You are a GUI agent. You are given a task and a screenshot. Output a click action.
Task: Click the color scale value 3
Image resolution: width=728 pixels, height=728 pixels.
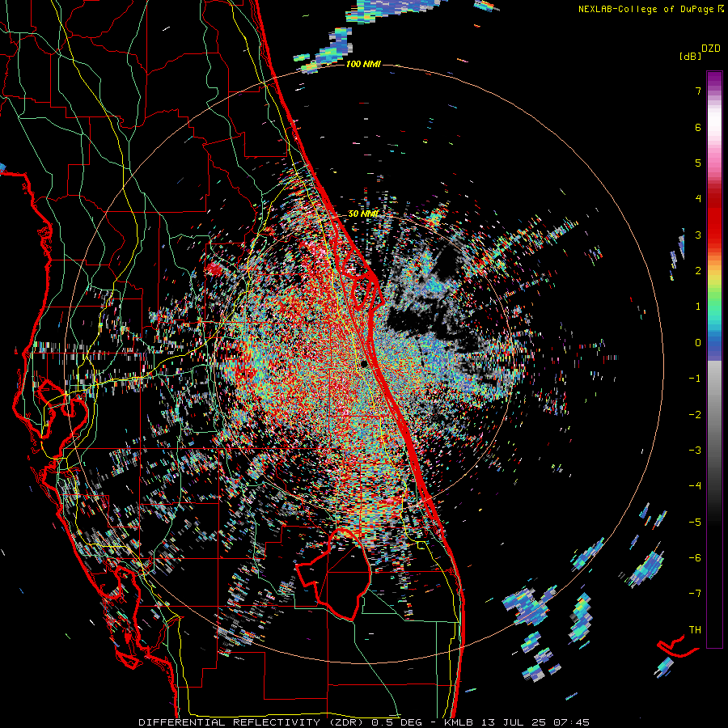coord(698,235)
